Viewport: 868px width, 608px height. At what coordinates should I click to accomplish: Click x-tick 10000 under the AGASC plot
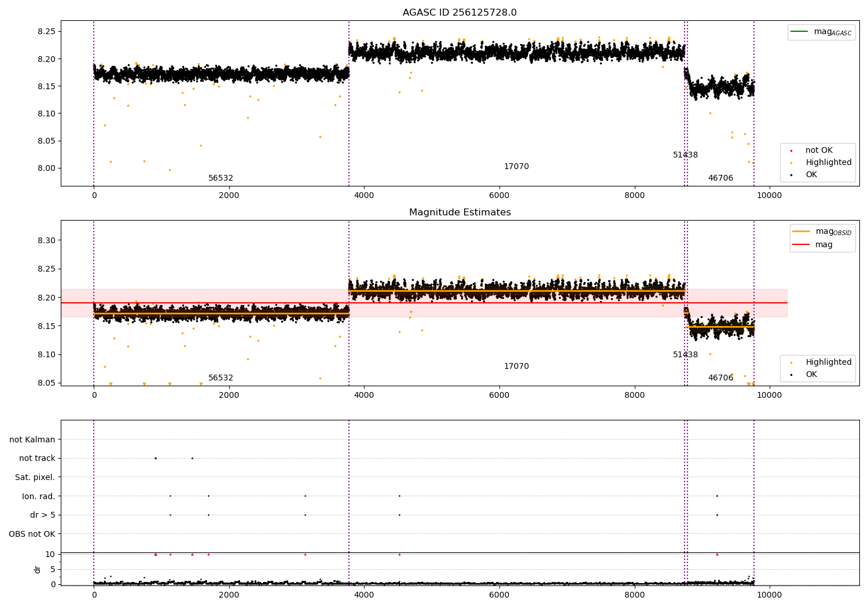point(770,195)
